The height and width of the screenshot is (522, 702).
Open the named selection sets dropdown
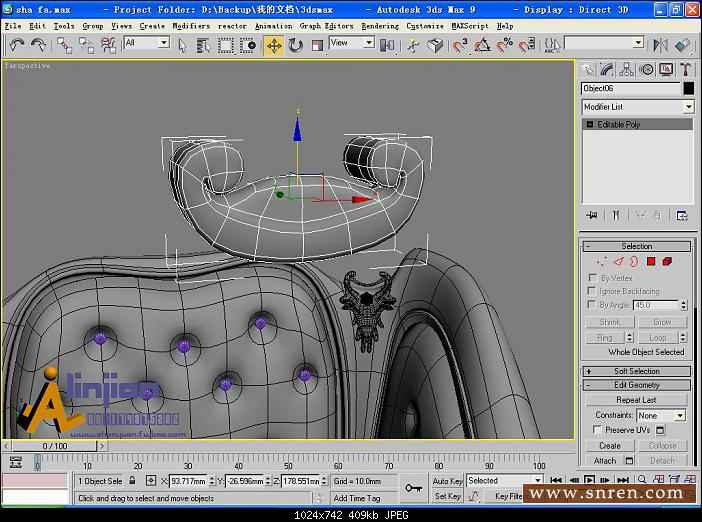point(604,43)
